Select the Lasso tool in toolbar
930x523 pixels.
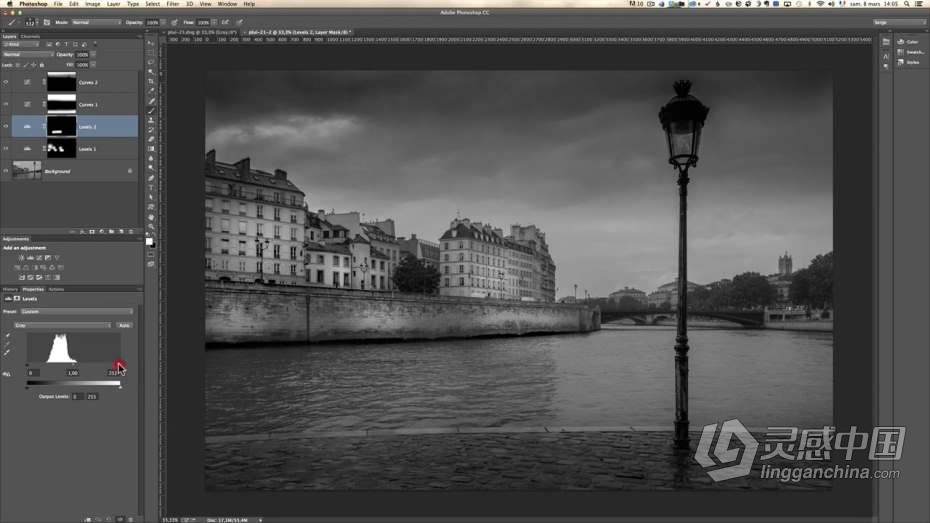[x=151, y=62]
